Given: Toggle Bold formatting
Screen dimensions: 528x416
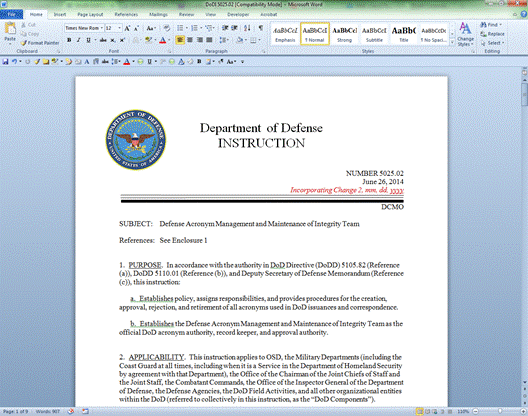Looking at the screenshot, I should point(69,40).
